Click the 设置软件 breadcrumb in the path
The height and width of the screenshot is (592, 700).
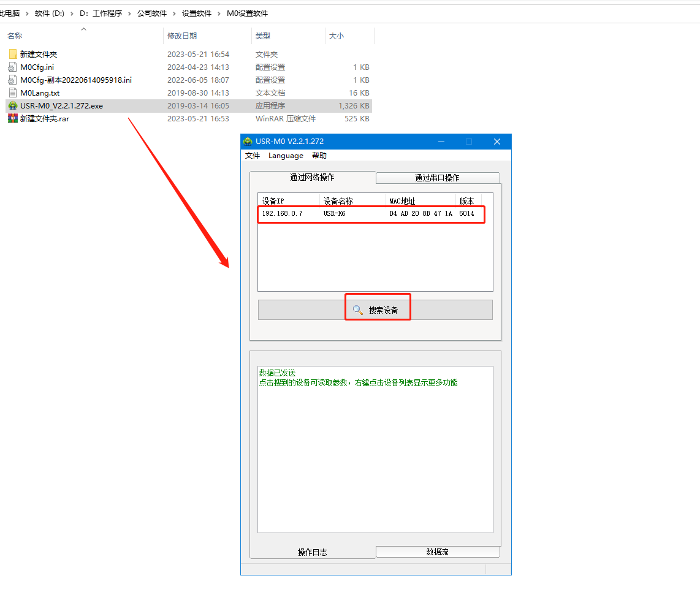click(196, 13)
